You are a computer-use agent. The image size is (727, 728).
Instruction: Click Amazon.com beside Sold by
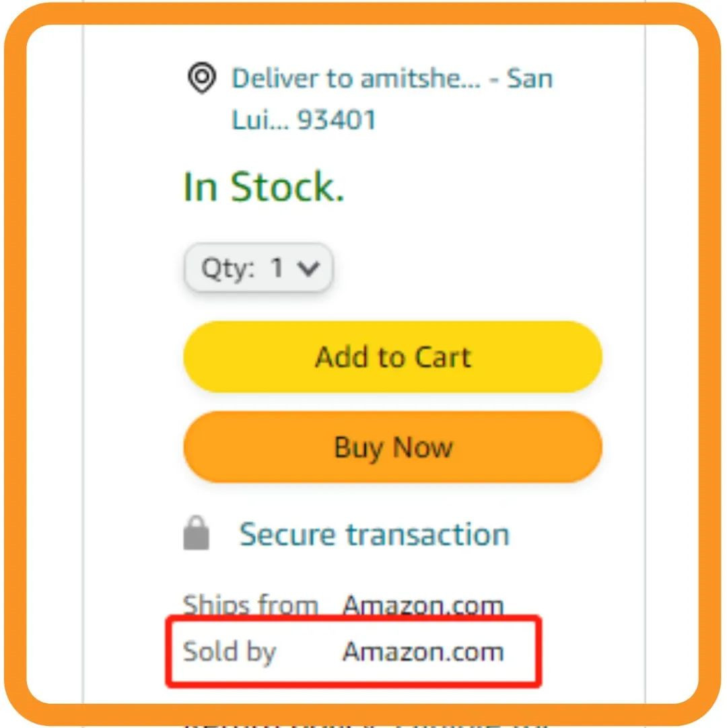pos(423,651)
